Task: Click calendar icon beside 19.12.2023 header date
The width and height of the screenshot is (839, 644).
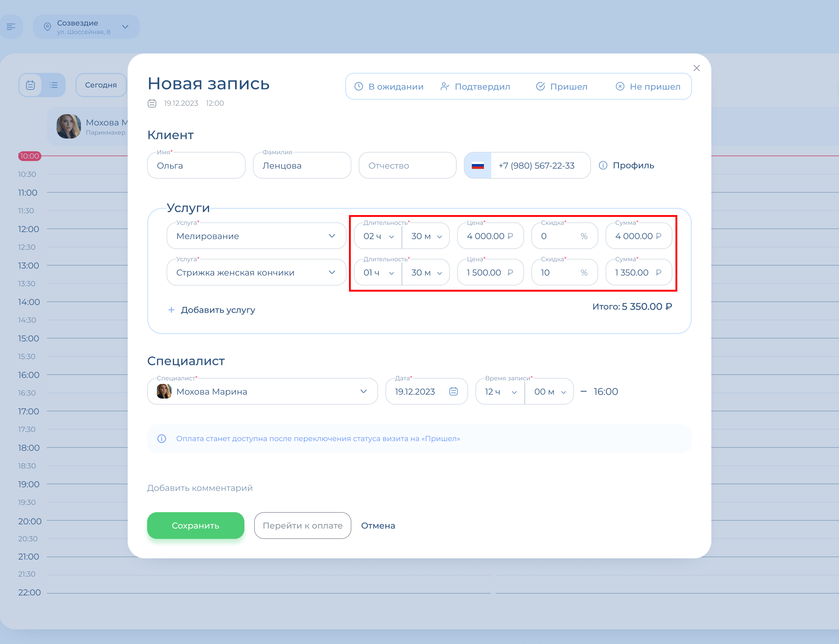Action: pyautogui.click(x=152, y=103)
